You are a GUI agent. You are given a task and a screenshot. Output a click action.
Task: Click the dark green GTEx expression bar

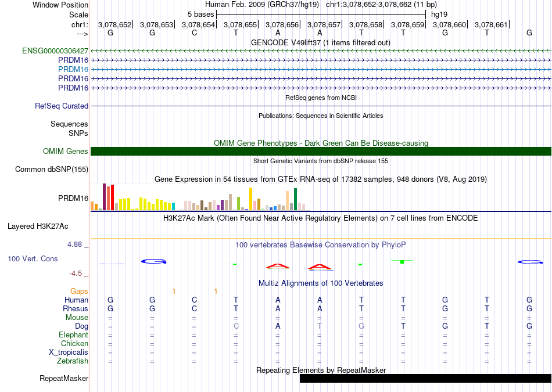(x=295, y=199)
